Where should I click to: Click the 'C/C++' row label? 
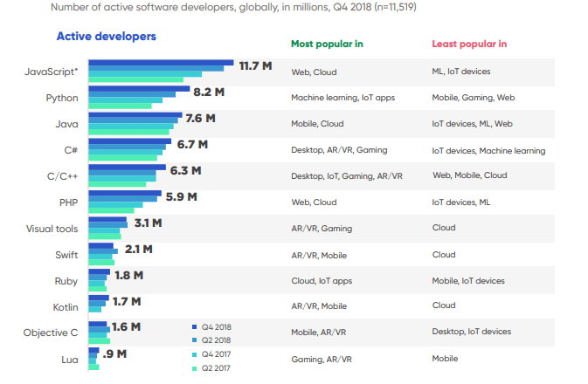click(63, 176)
